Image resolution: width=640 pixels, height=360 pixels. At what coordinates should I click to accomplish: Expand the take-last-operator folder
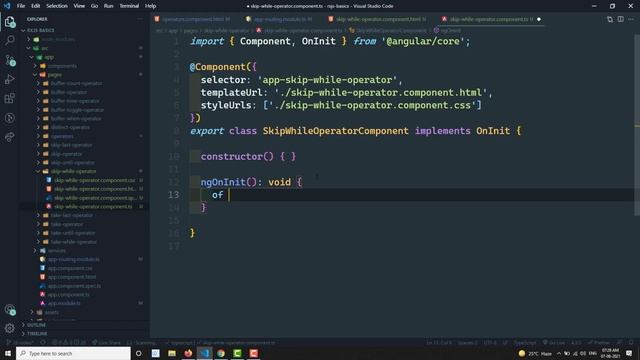(84, 216)
